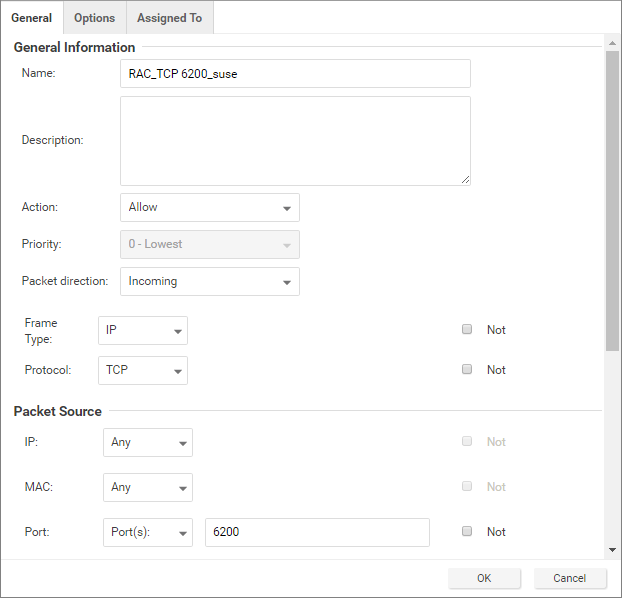Expand the Protocol dropdown
The image size is (622, 598).
point(143,370)
